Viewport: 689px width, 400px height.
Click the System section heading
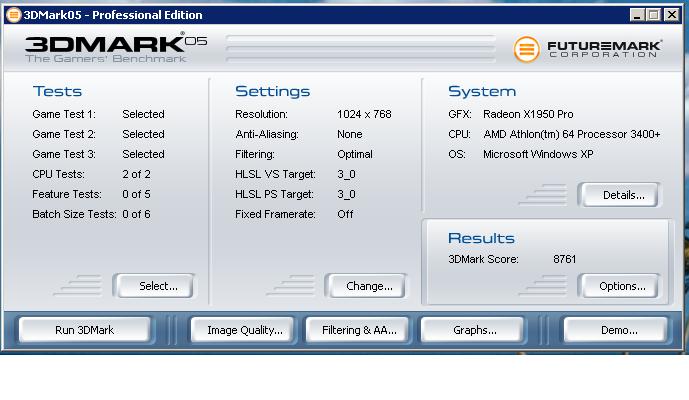pos(482,91)
